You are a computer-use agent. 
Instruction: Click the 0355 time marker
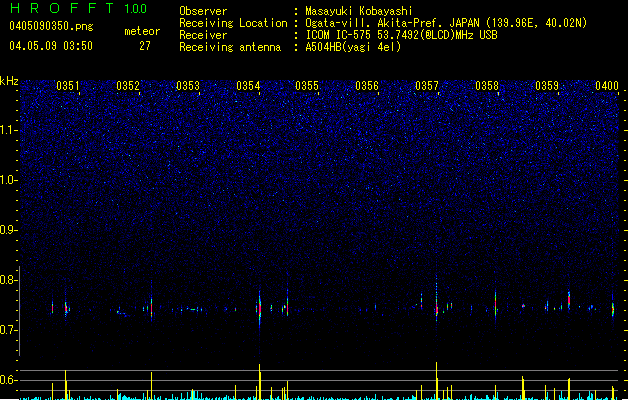click(x=307, y=85)
